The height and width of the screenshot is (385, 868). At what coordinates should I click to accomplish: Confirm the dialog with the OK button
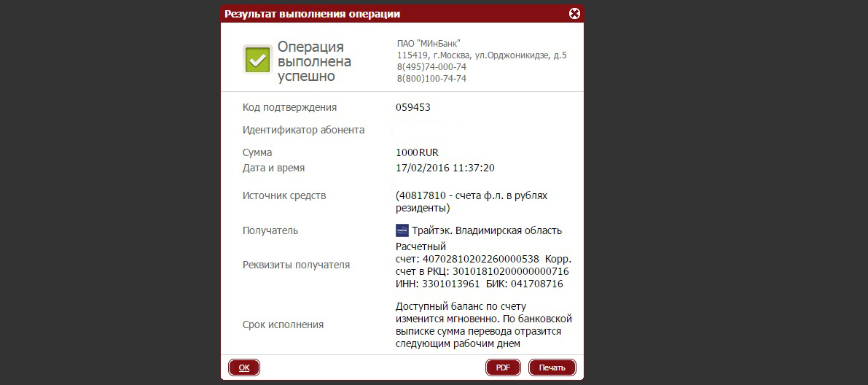point(244,367)
